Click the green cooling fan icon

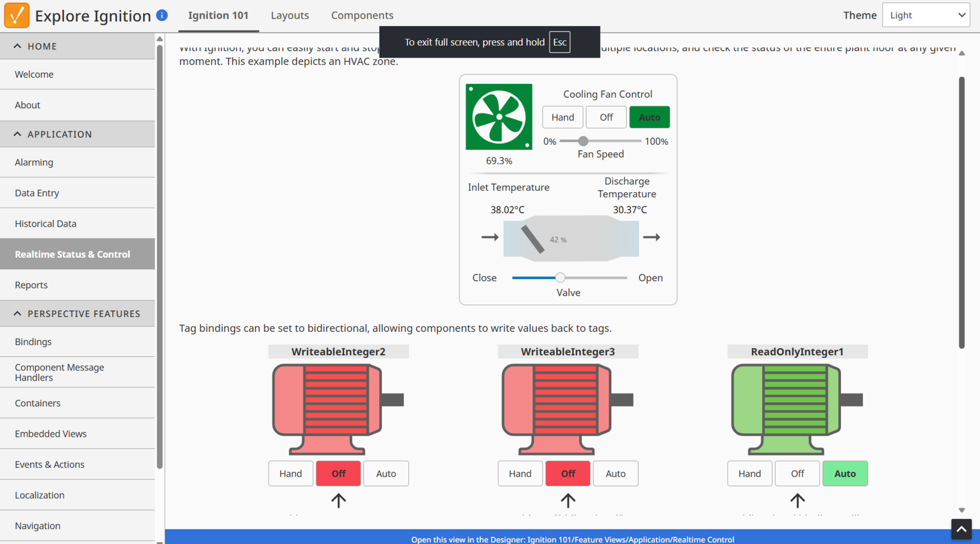(x=499, y=117)
